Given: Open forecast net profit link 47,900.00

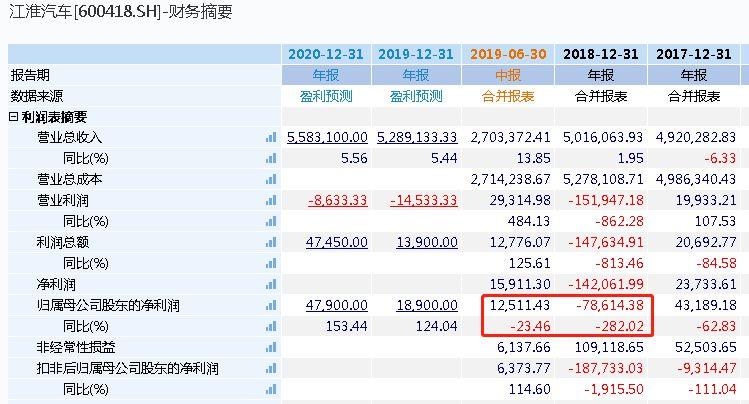Looking at the screenshot, I should 337,306.
